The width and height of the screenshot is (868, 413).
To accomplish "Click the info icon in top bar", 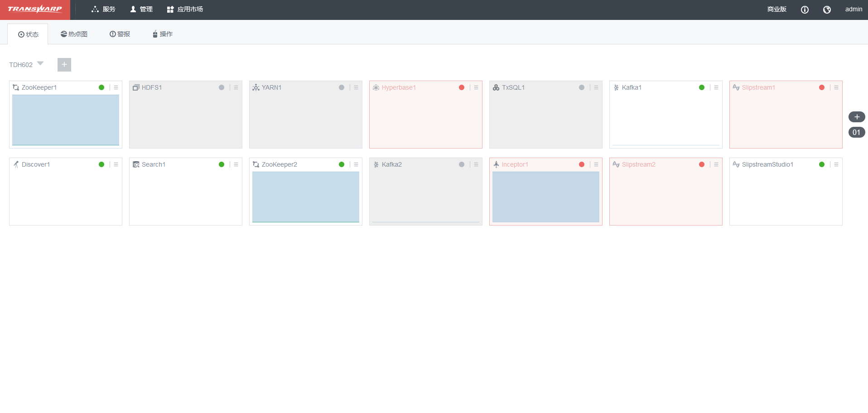I will click(x=805, y=10).
